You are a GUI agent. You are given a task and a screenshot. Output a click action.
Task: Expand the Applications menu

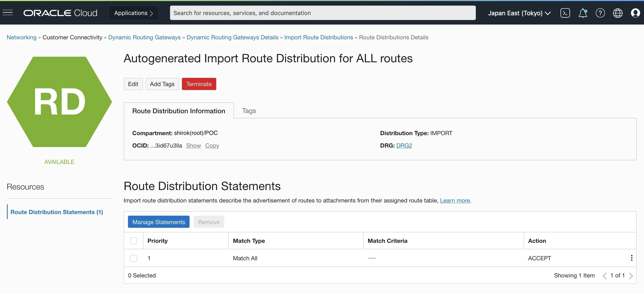click(x=134, y=13)
